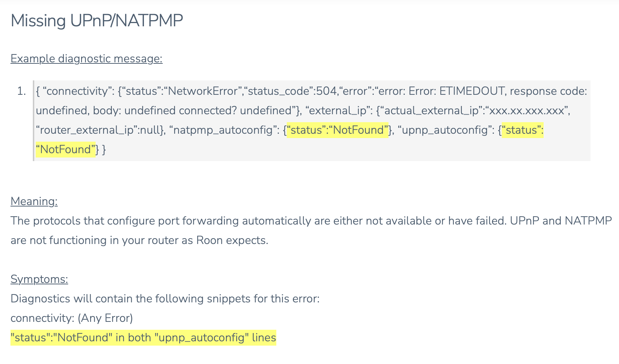The image size is (619, 364).
Task: Click the 'Symptoms:' underlined label
Action: click(39, 279)
